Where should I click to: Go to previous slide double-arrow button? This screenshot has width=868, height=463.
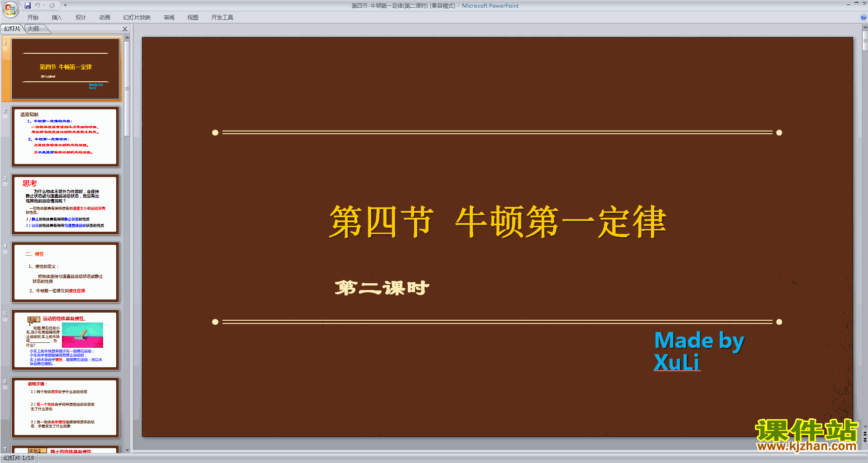(865, 434)
